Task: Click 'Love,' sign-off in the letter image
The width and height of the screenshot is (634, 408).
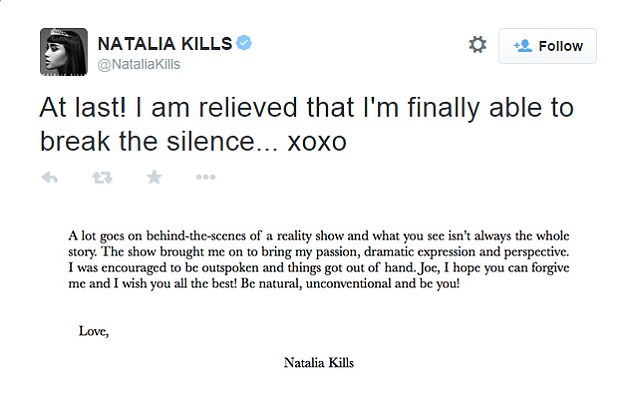Action: [94, 331]
